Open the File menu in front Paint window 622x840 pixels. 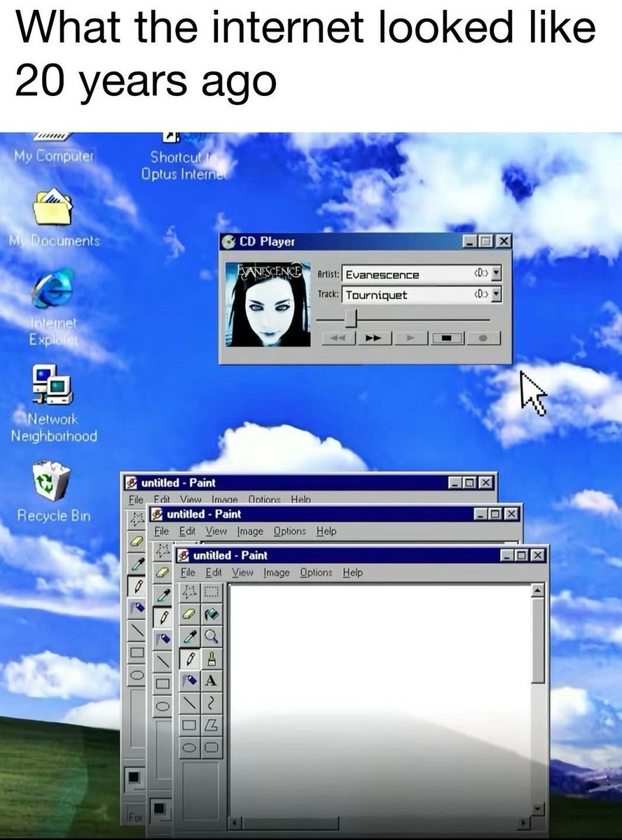pyautogui.click(x=188, y=573)
